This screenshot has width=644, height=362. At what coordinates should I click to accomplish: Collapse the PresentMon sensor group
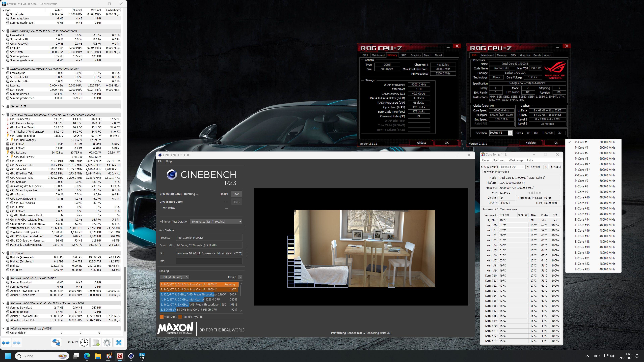(x=3, y=253)
